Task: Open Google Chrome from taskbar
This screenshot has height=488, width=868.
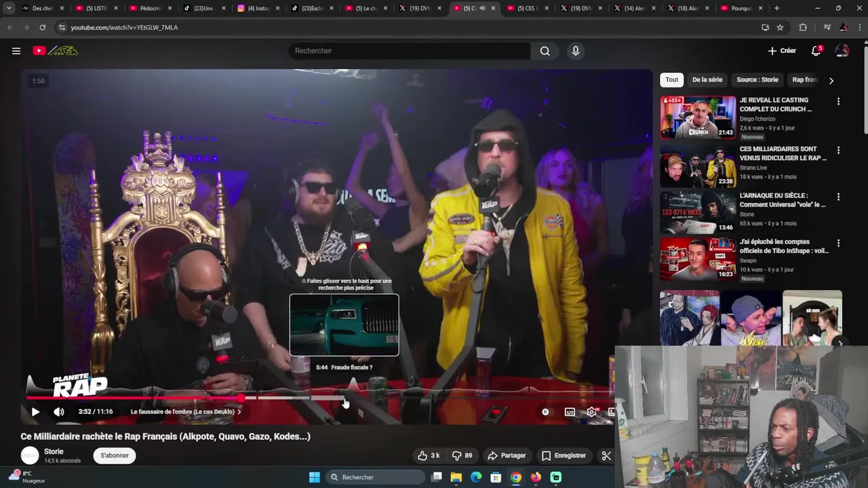Action: [x=516, y=477]
